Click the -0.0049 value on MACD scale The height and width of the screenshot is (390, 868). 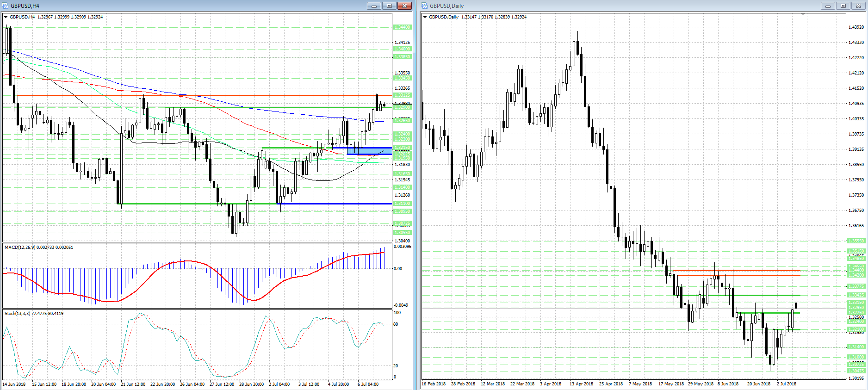pos(401,305)
